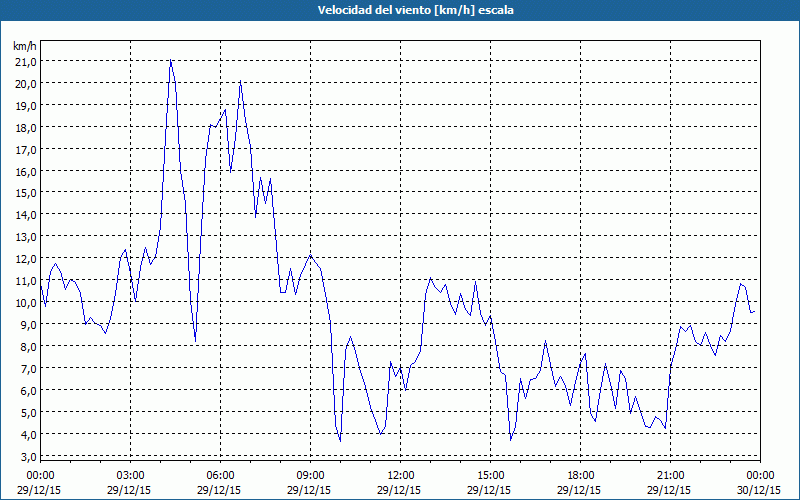Select the 19,0 y-axis label
The width and height of the screenshot is (800, 500).
coord(26,106)
